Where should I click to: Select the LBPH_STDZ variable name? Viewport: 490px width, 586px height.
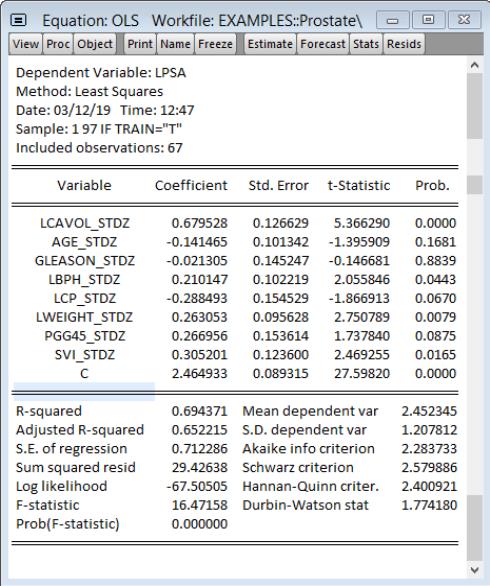pyautogui.click(x=84, y=279)
